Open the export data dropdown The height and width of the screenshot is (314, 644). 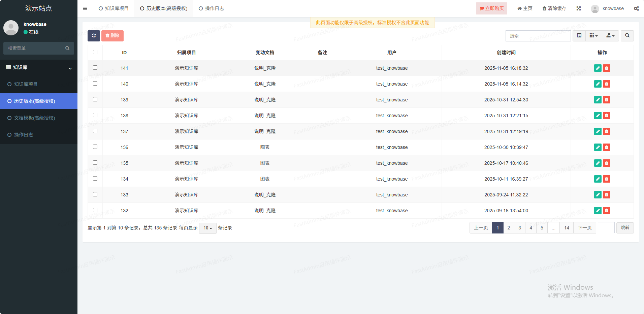coord(610,36)
